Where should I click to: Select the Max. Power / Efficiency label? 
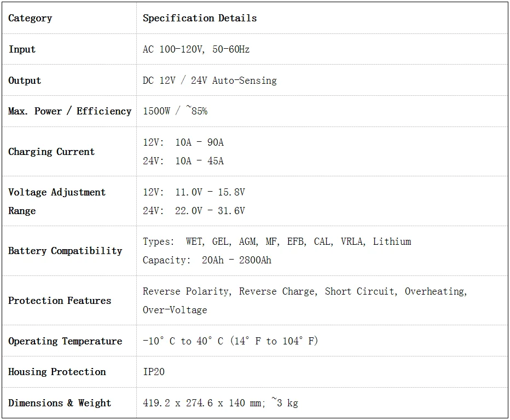pyautogui.click(x=69, y=111)
